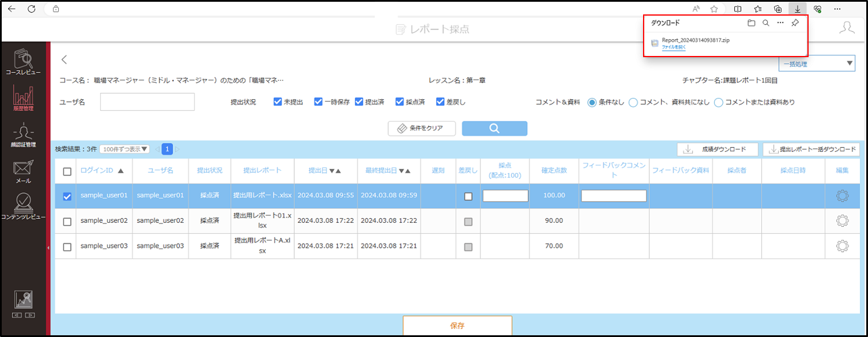Image resolution: width=868 pixels, height=337 pixels.
Task: Click the image icon at sidebar bottom
Action: click(24, 299)
